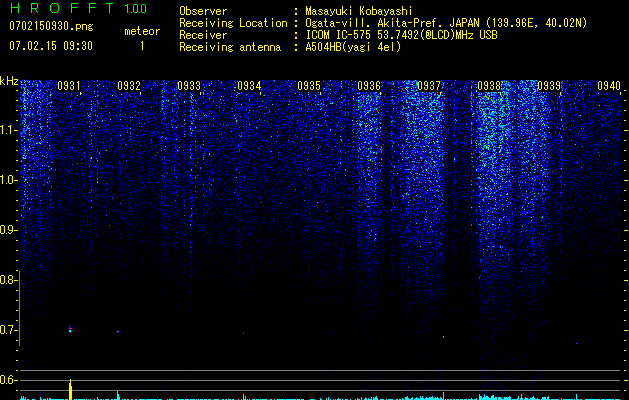Click the 0933 time marker
Screen dimensions: 629x400
(189, 85)
